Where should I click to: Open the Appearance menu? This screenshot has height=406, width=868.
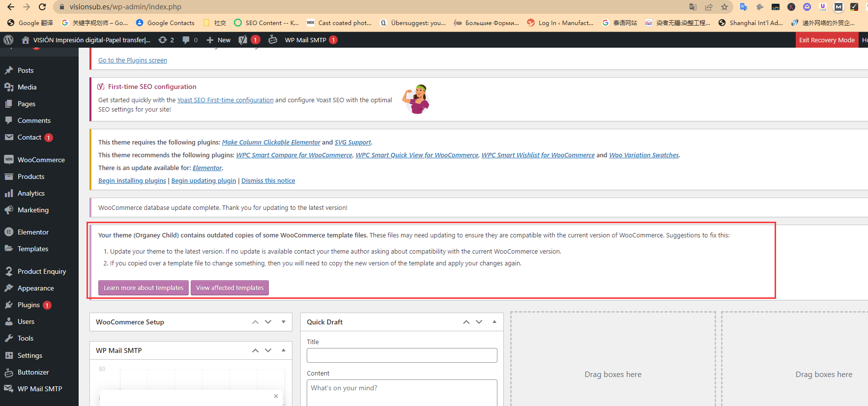pyautogui.click(x=35, y=288)
